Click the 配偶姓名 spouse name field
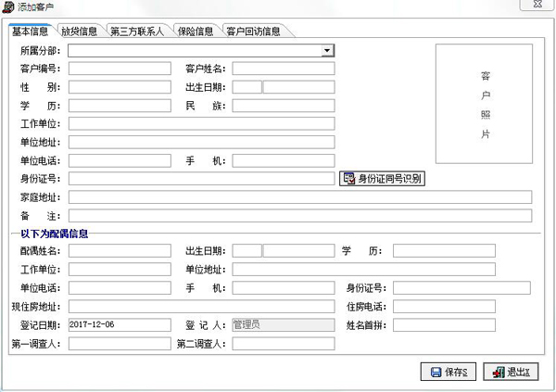 [120, 251]
